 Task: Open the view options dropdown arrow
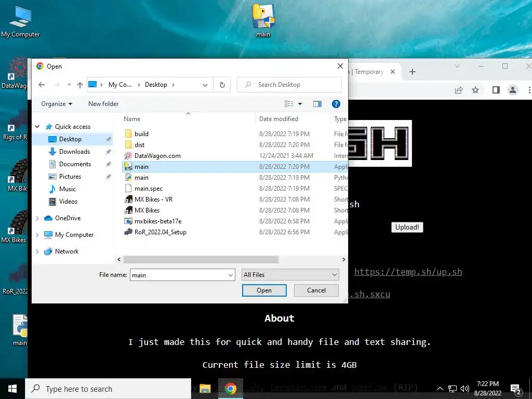(300, 104)
